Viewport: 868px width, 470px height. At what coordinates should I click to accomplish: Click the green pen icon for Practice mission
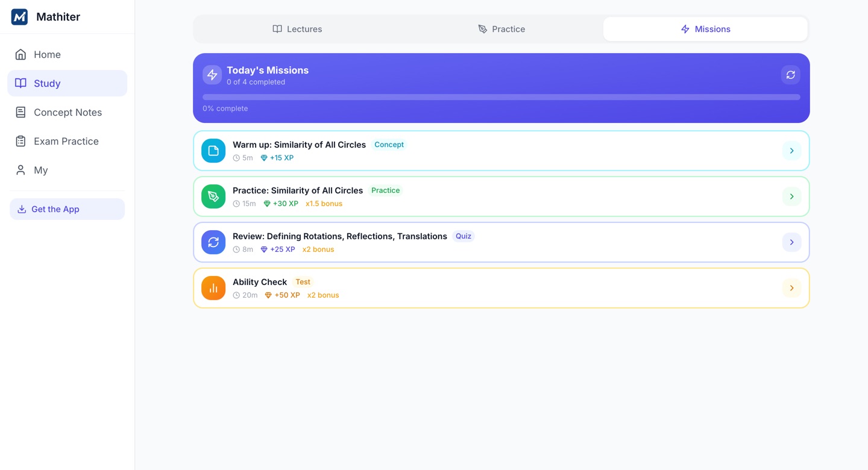click(x=213, y=196)
